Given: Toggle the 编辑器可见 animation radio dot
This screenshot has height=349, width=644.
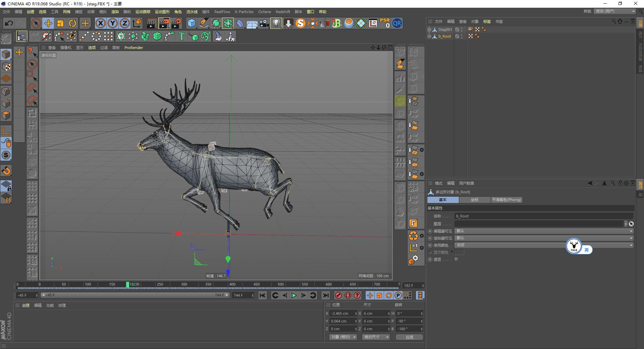Looking at the screenshot, I should point(430,231).
